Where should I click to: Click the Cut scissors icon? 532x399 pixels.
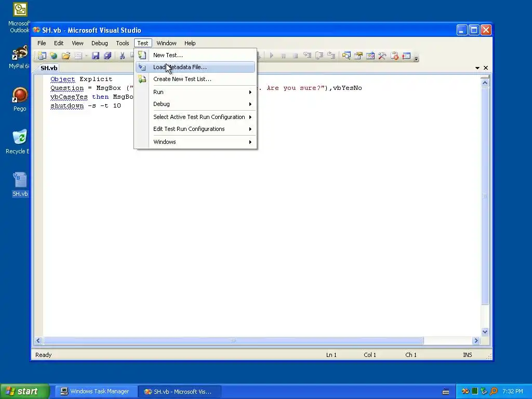tap(122, 56)
